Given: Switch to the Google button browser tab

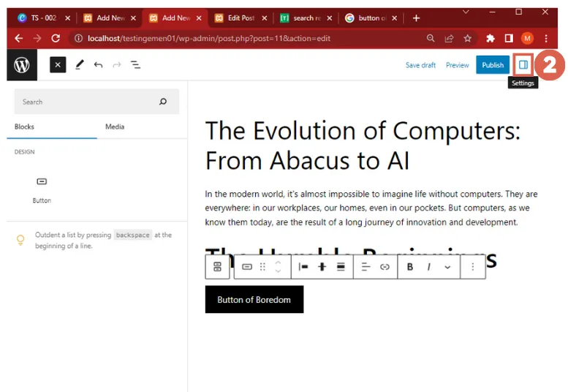Looking at the screenshot, I should click(x=371, y=18).
